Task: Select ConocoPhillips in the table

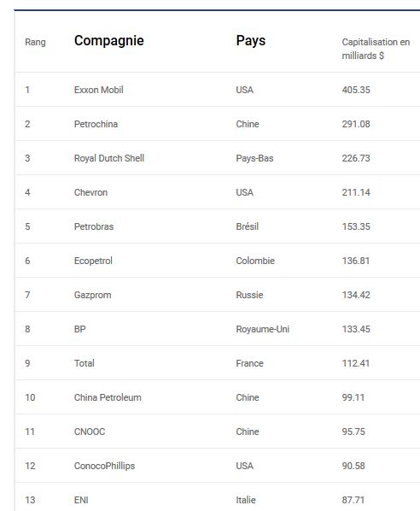Action: [104, 466]
